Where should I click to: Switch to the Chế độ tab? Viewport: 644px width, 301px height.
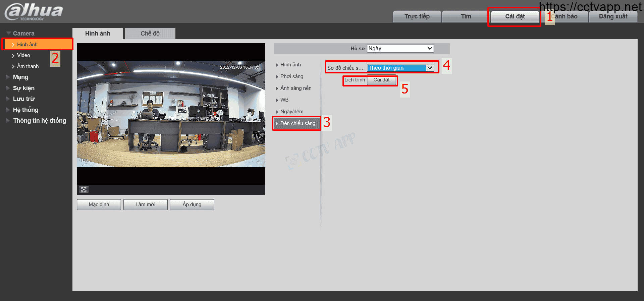(150, 34)
